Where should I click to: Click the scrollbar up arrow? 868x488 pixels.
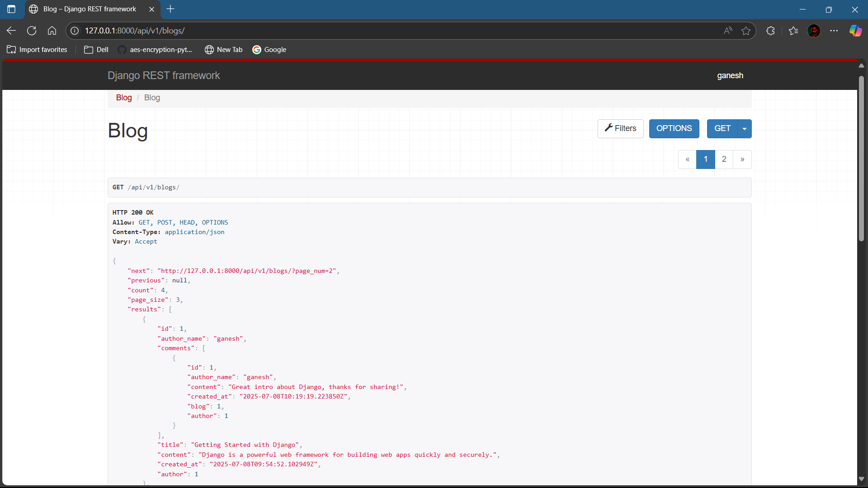pyautogui.click(x=861, y=66)
